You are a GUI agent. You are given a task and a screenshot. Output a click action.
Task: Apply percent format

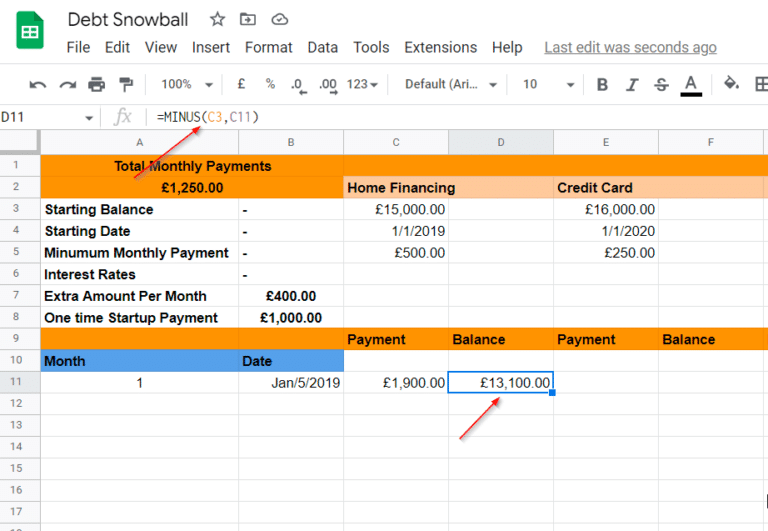(270, 84)
